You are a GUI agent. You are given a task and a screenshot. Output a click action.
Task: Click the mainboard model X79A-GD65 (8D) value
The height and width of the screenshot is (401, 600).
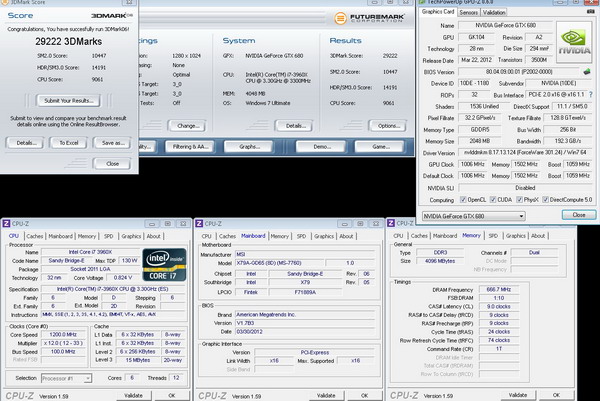click(279, 263)
